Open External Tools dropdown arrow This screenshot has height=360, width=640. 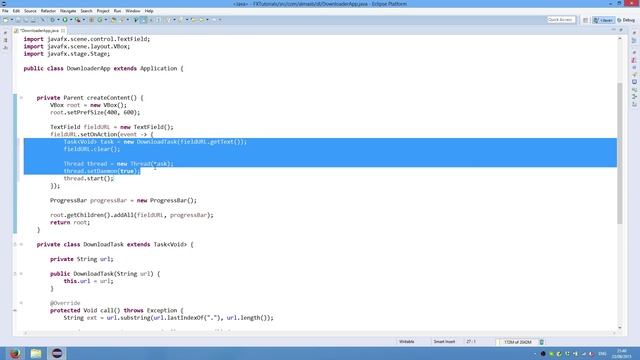(84, 20)
